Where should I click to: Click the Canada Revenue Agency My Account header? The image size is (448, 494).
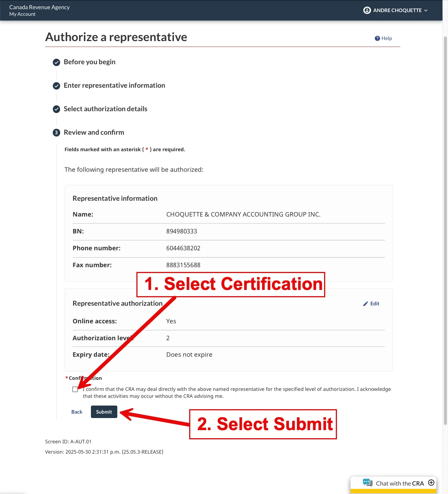[x=39, y=10]
